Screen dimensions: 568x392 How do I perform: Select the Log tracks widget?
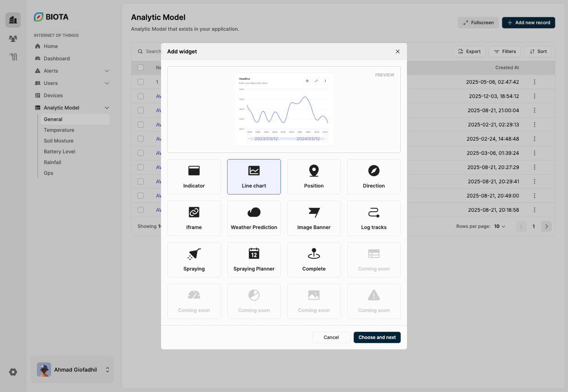click(x=374, y=218)
